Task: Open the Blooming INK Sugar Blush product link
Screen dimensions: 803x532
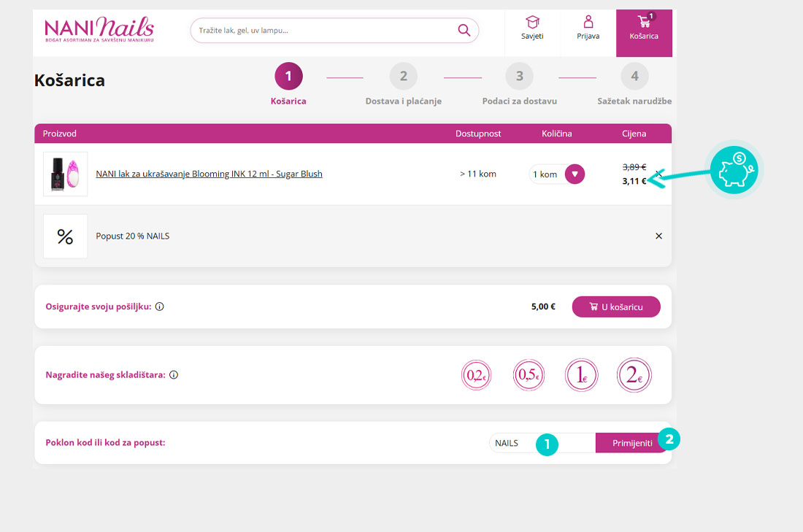Action: (209, 174)
